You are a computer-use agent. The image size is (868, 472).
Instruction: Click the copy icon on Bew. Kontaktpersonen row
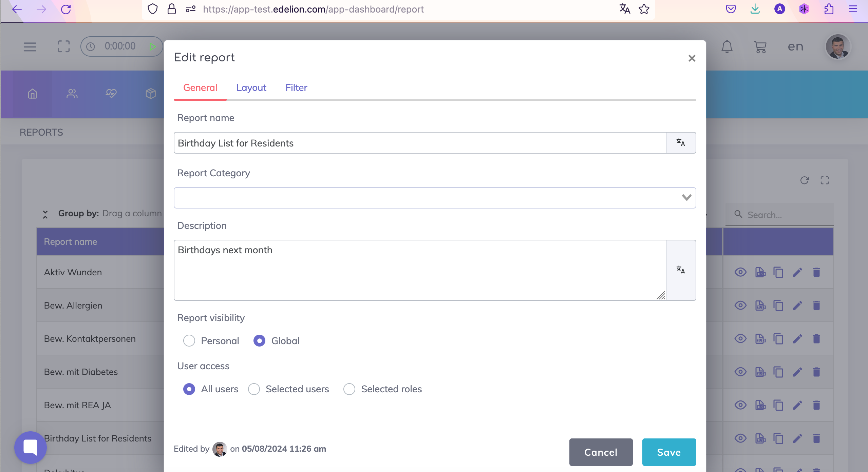click(778, 339)
